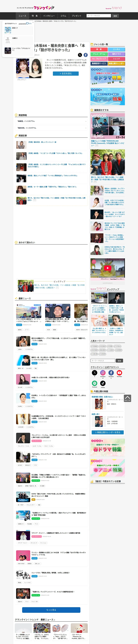Expand the 全文を読む button

[x=66, y=74]
